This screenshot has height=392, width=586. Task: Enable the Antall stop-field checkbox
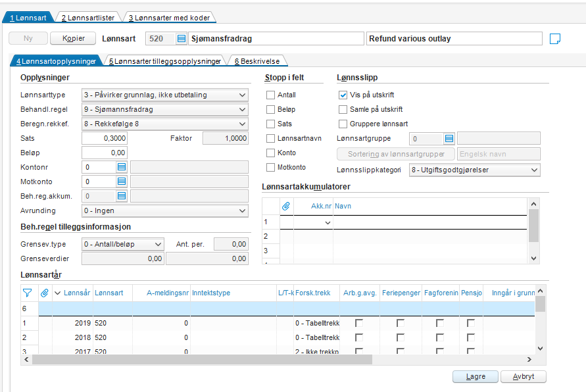(x=270, y=95)
